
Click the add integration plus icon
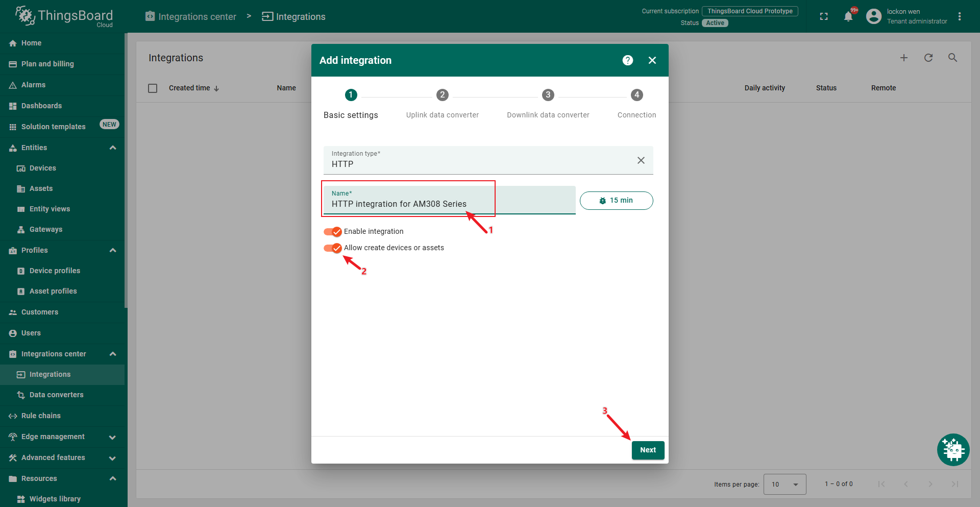904,58
